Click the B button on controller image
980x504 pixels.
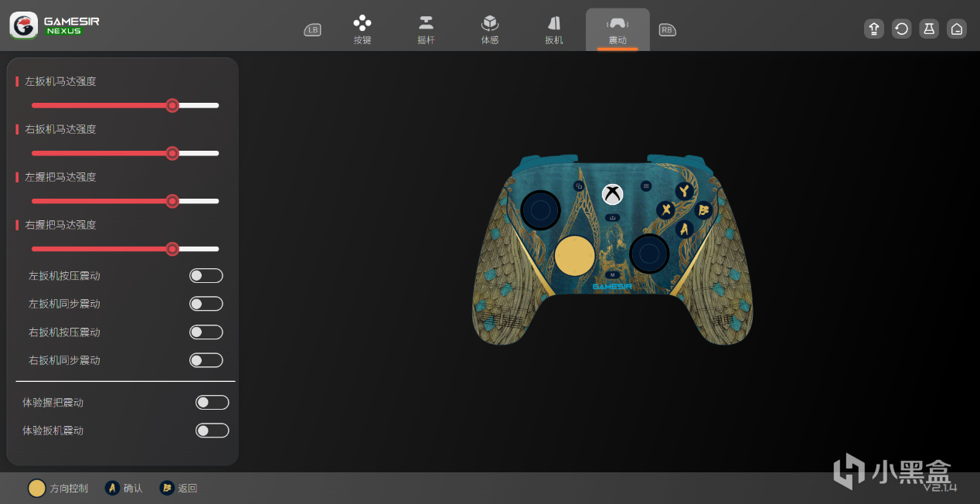coord(703,209)
